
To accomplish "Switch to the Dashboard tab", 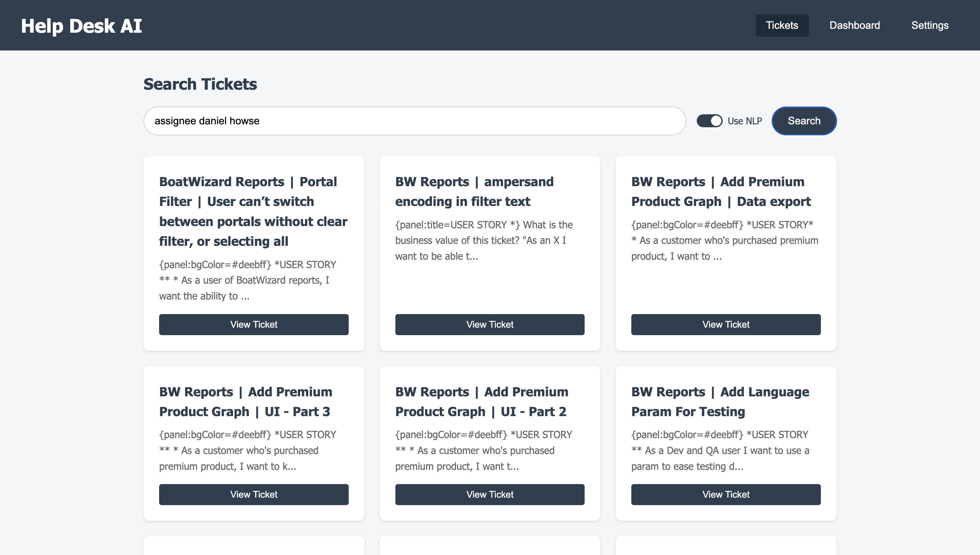I will 854,25.
